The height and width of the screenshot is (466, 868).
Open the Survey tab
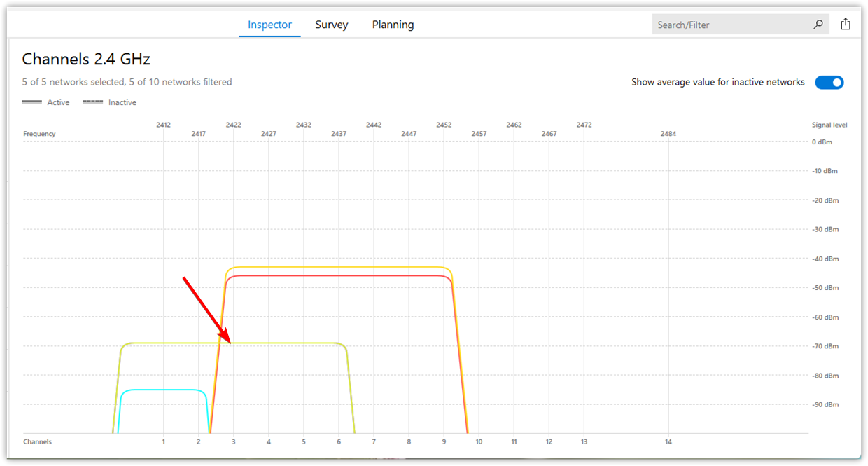coord(331,24)
